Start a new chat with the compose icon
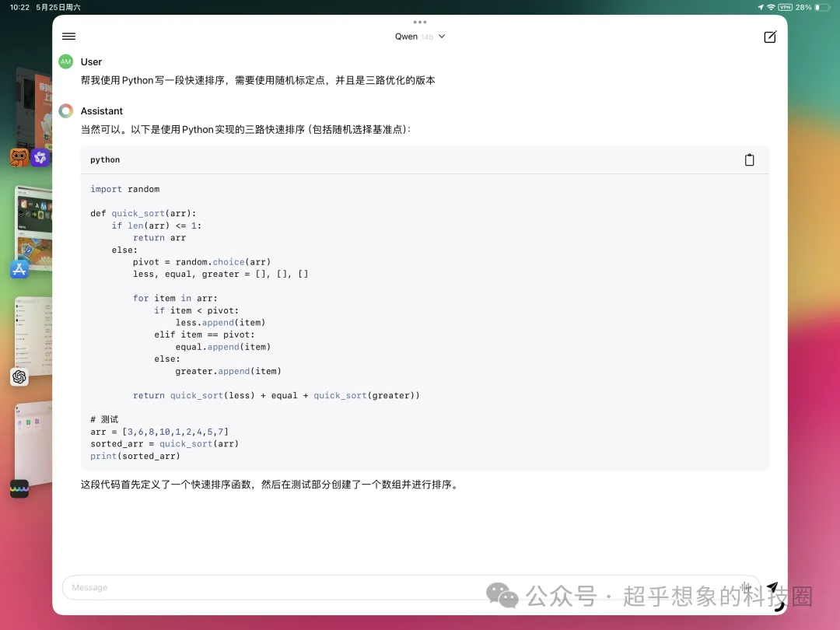Image resolution: width=840 pixels, height=630 pixels. click(769, 37)
